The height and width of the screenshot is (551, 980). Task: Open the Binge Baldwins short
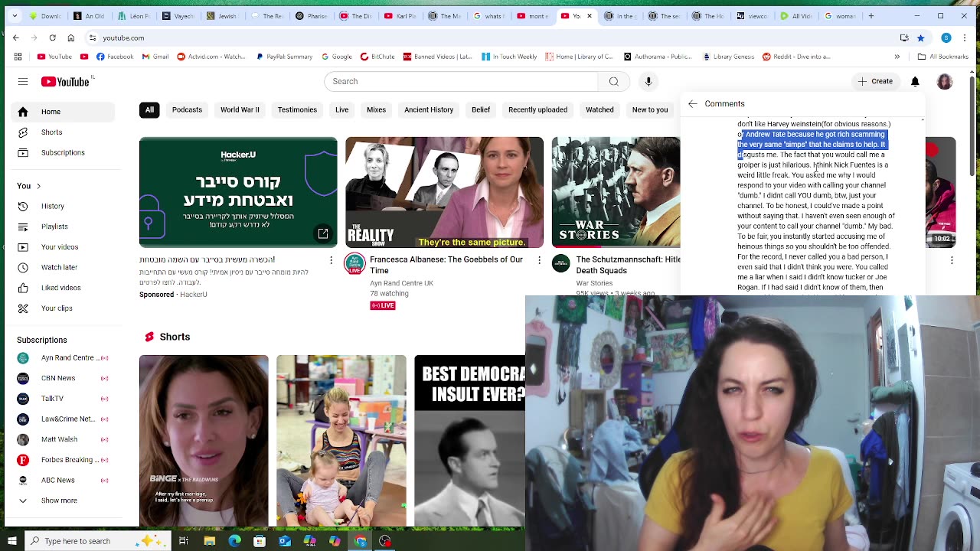[x=204, y=441]
